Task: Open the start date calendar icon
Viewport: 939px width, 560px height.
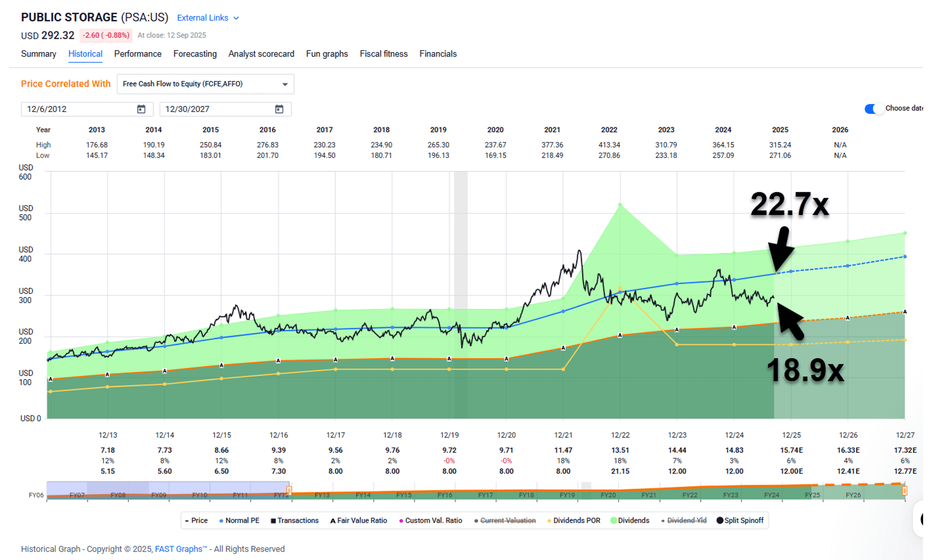Action: (x=141, y=109)
